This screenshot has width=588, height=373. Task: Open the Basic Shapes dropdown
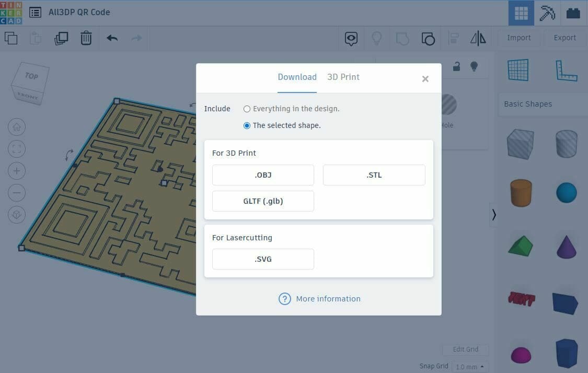543,104
